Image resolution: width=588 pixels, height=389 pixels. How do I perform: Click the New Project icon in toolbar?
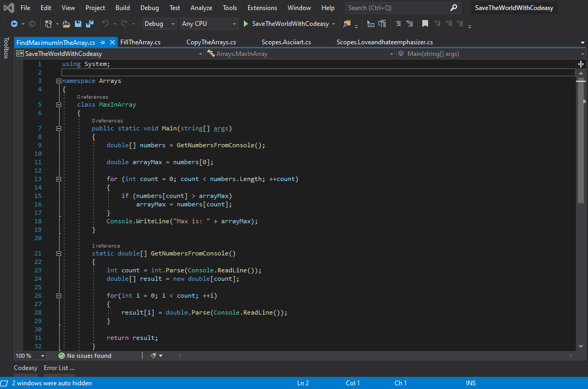point(48,24)
